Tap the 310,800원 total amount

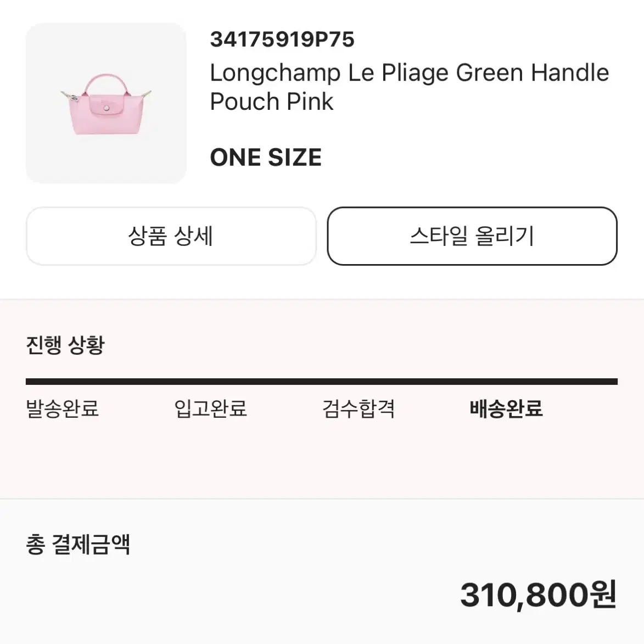(x=539, y=594)
